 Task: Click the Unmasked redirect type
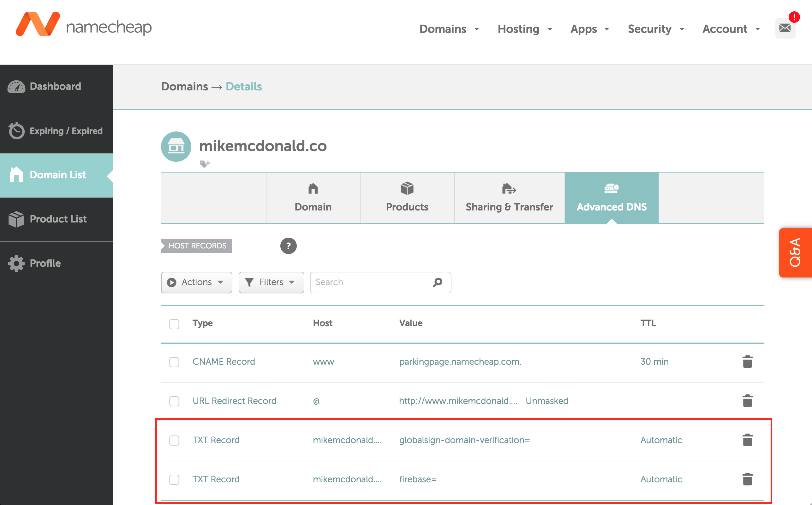click(x=547, y=401)
